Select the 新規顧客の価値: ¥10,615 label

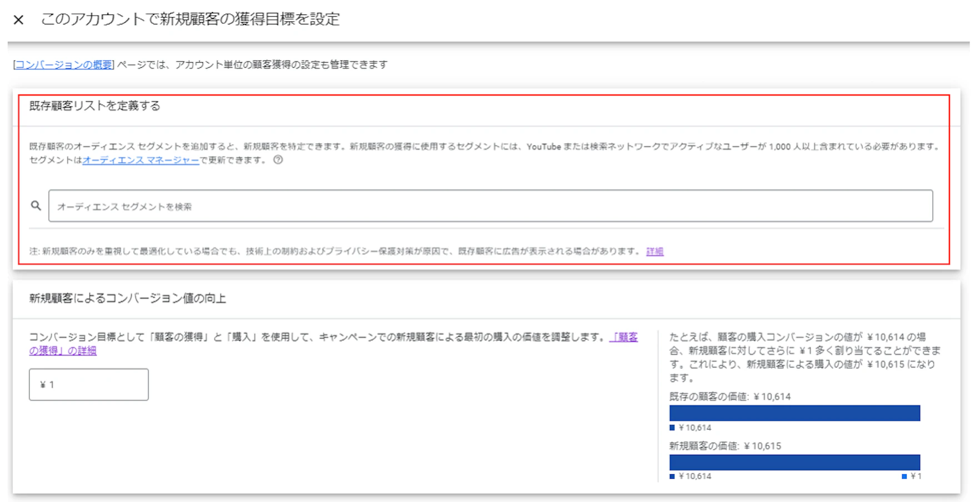725,446
